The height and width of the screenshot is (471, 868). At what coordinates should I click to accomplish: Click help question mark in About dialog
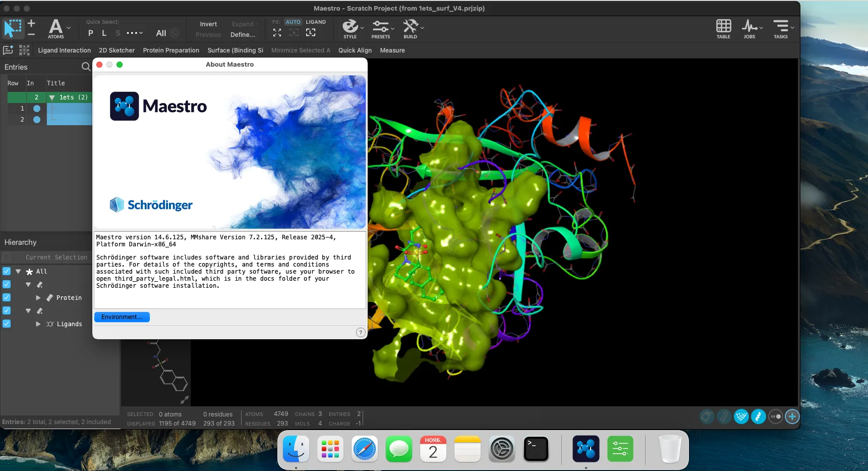coord(360,332)
